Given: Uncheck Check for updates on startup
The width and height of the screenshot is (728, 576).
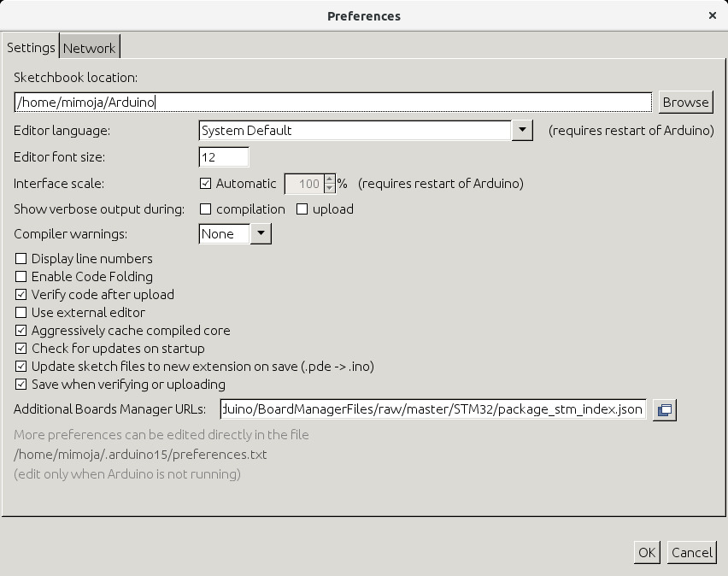Looking at the screenshot, I should pyautogui.click(x=21, y=349).
